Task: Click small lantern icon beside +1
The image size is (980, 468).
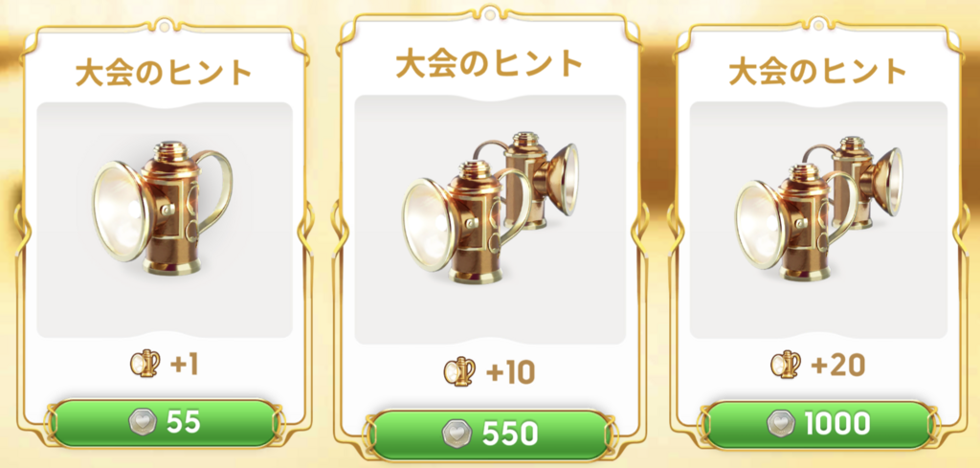Action: 145,365
